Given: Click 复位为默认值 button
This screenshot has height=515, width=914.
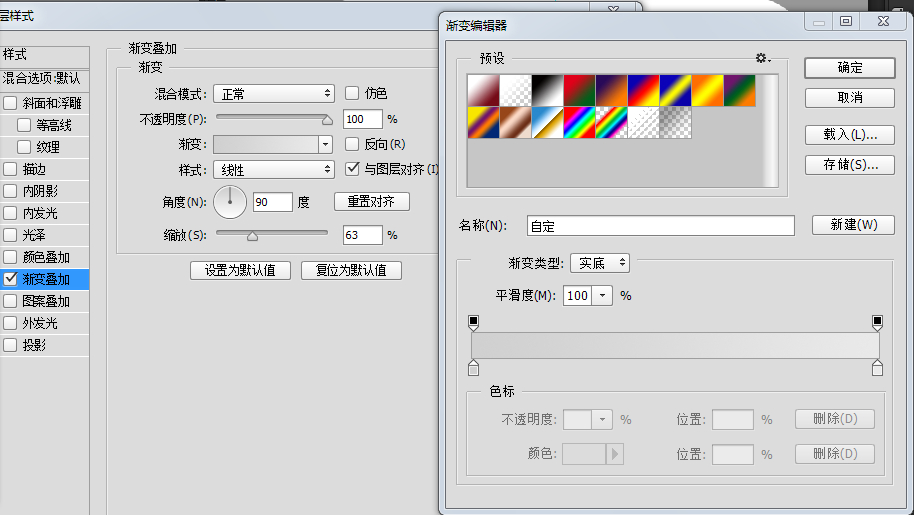Looking at the screenshot, I should tap(351, 270).
